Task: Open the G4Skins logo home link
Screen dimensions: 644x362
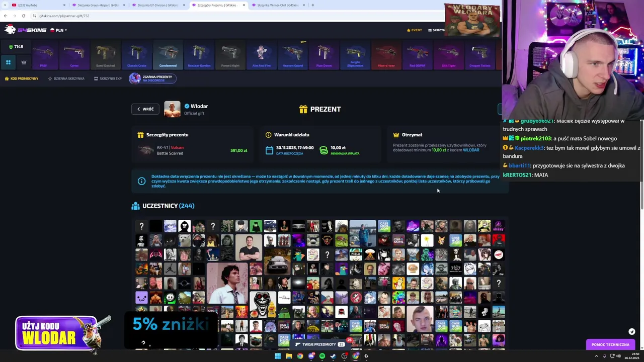Action: pyautogui.click(x=25, y=30)
